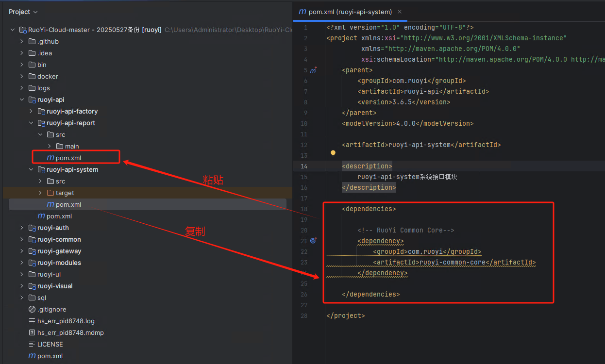Close the pom.xml editor tab
This screenshot has width=605, height=364.
click(x=400, y=12)
